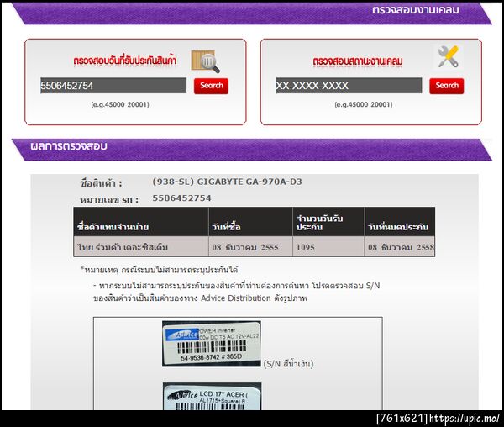Click the red heading ตรวจสอบวันที่รับประกันสินค้า
Image resolution: width=504 pixels, height=427 pixels.
pyautogui.click(x=125, y=61)
